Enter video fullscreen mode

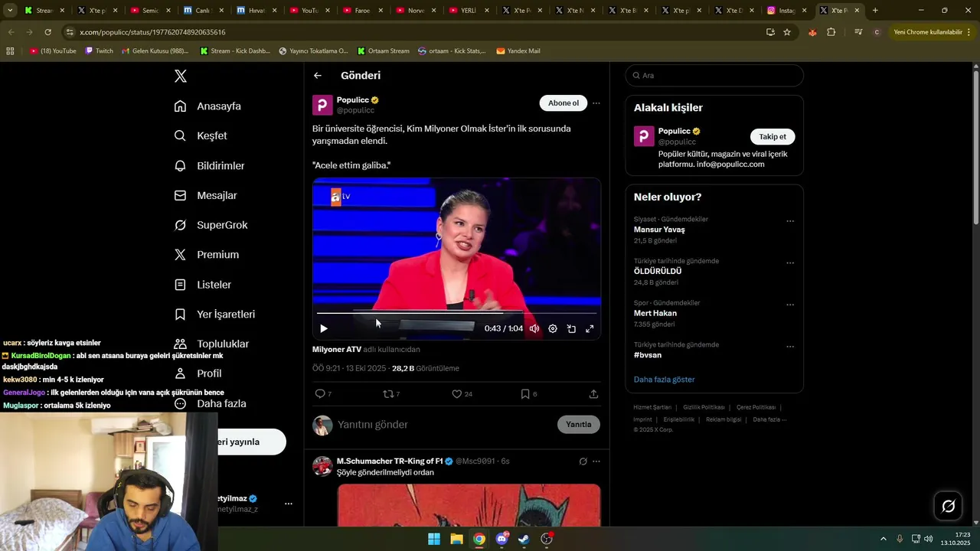[590, 328]
